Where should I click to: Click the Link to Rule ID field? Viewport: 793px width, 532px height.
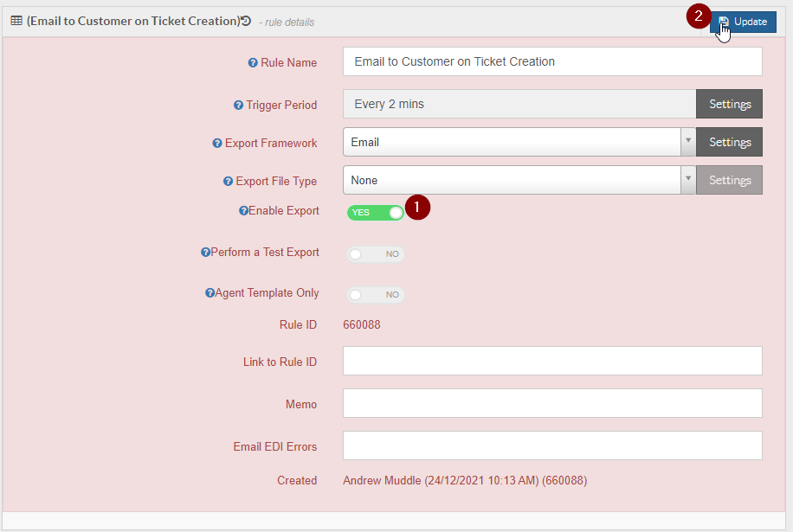tap(552, 361)
